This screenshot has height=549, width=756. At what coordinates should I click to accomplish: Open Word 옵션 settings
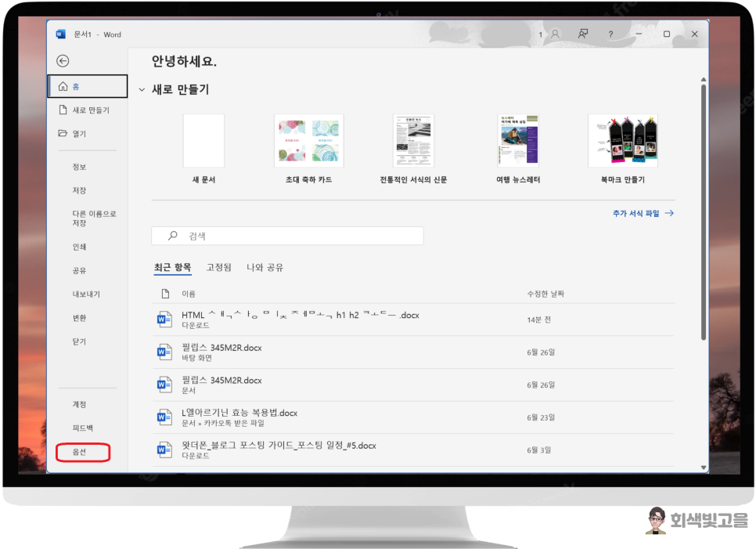tap(83, 452)
